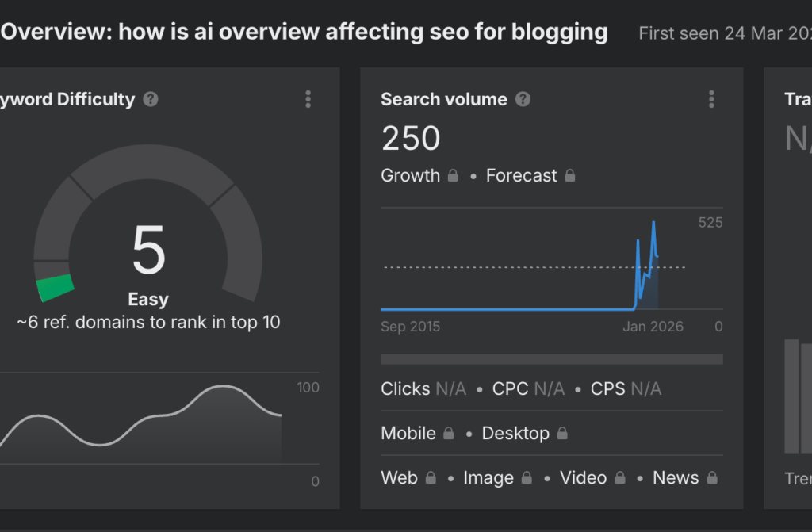The image size is (812, 532).
Task: Open the Search volume help tooltip
Action: point(523,99)
